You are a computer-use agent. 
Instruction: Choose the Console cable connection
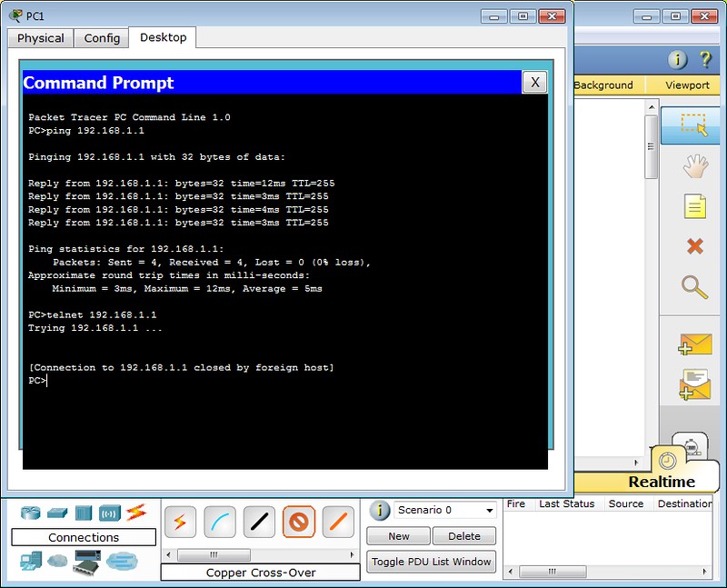(x=220, y=523)
